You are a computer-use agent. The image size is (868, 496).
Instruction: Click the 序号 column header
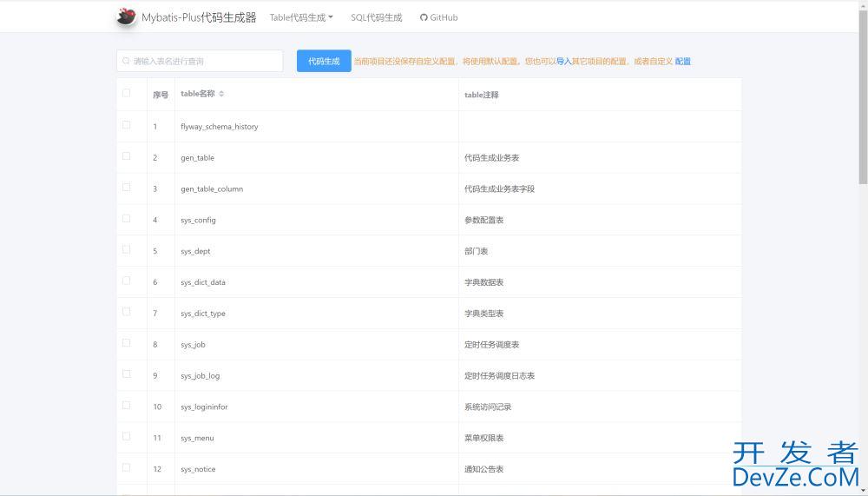point(161,95)
